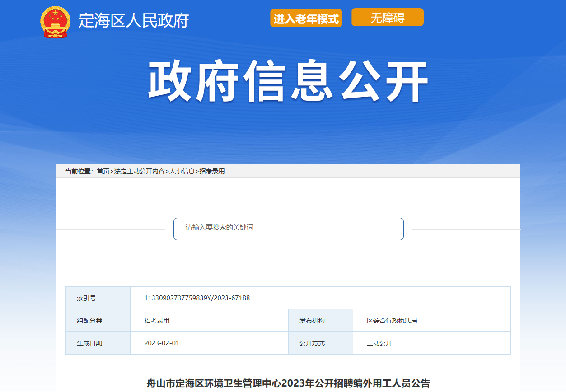Click the 发布机构 label cell
The width and height of the screenshot is (566, 392).
[312, 321]
